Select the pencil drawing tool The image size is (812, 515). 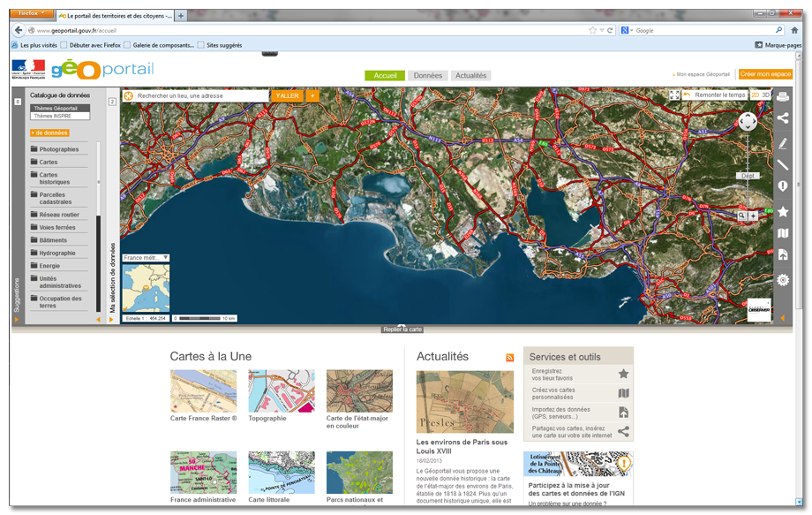(782, 141)
